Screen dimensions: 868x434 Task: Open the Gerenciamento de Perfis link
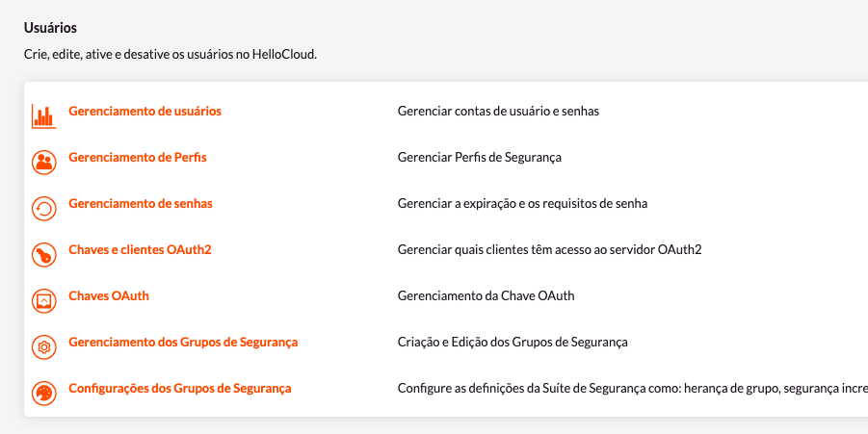tap(138, 158)
